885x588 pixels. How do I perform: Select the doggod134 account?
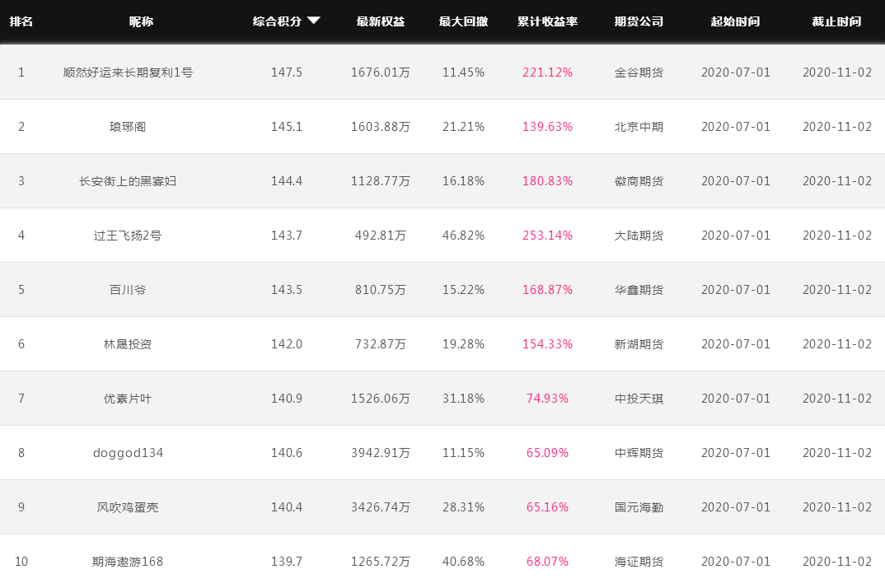pos(128,453)
